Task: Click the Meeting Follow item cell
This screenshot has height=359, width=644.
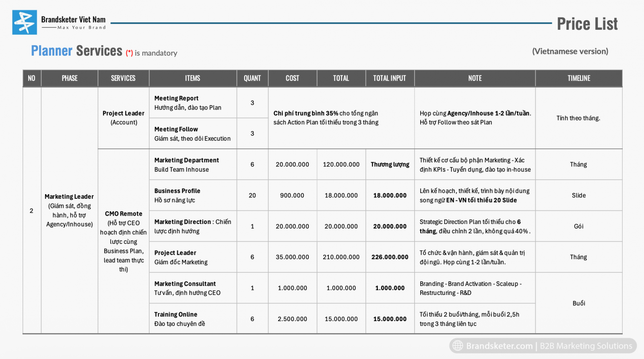Action: (x=192, y=134)
